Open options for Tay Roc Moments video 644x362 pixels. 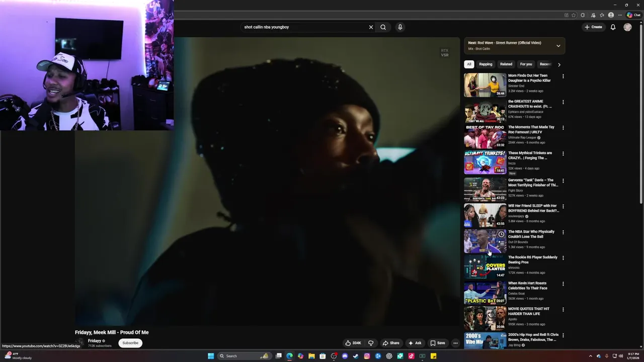pos(563,128)
